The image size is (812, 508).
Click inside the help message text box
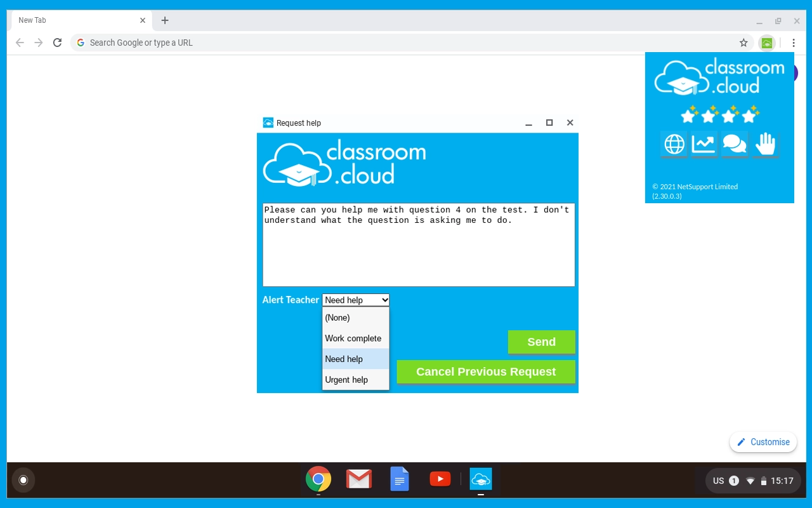pos(419,244)
